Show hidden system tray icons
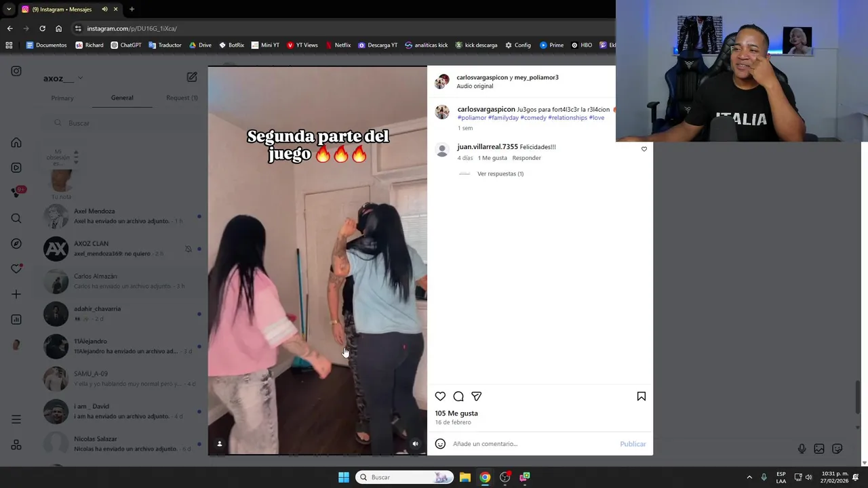Viewport: 868px width, 488px height. point(749,477)
